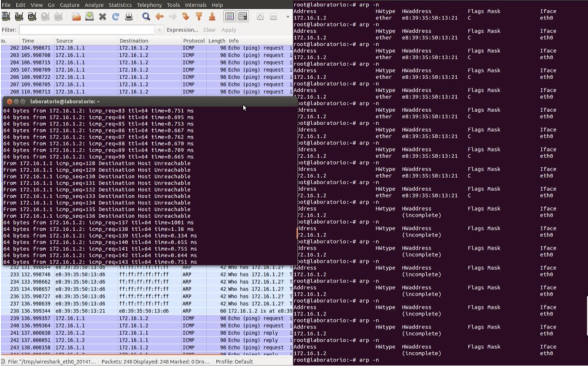Open the capture interfaces list icon
The width and height of the screenshot is (588, 367).
pos(6,17)
